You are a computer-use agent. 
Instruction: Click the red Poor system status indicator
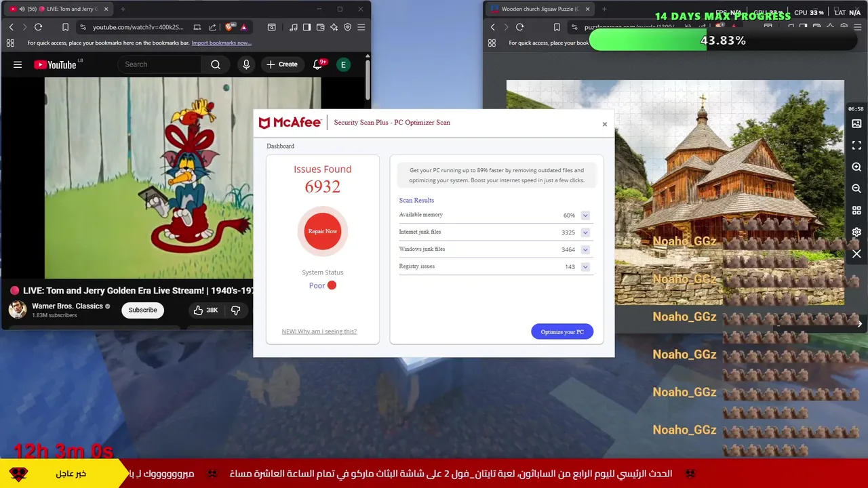point(332,285)
